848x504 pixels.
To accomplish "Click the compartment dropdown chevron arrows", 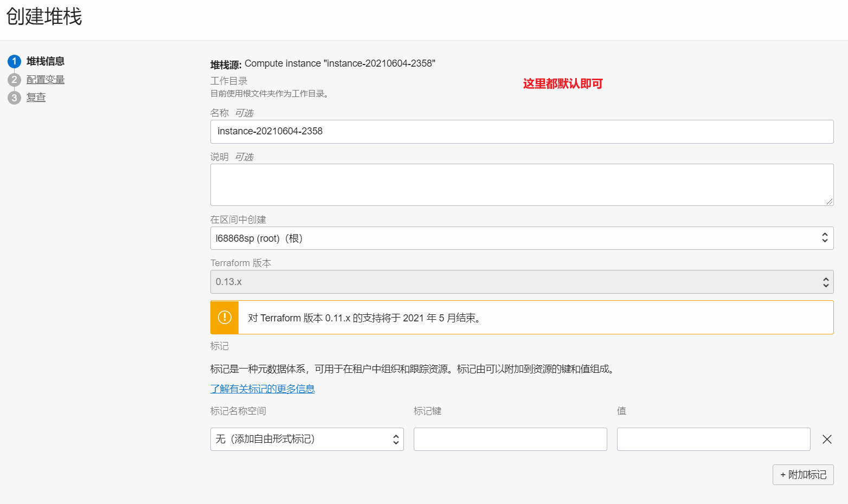I will (825, 238).
